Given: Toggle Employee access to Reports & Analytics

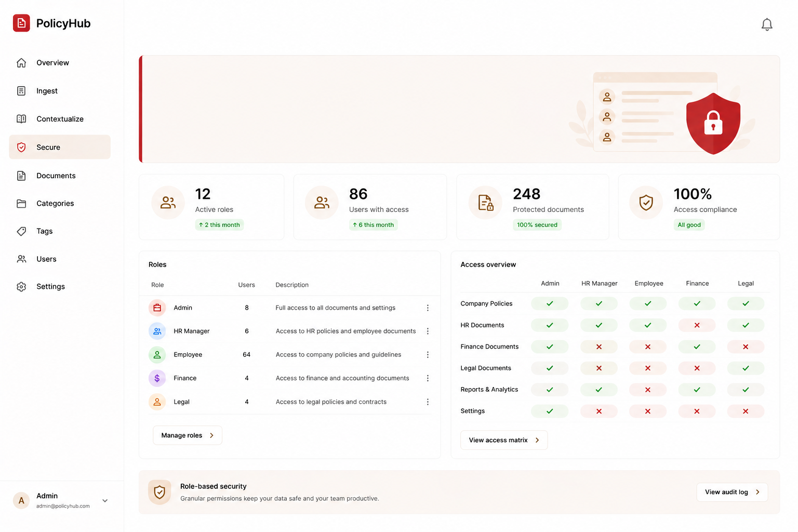Looking at the screenshot, I should point(648,390).
